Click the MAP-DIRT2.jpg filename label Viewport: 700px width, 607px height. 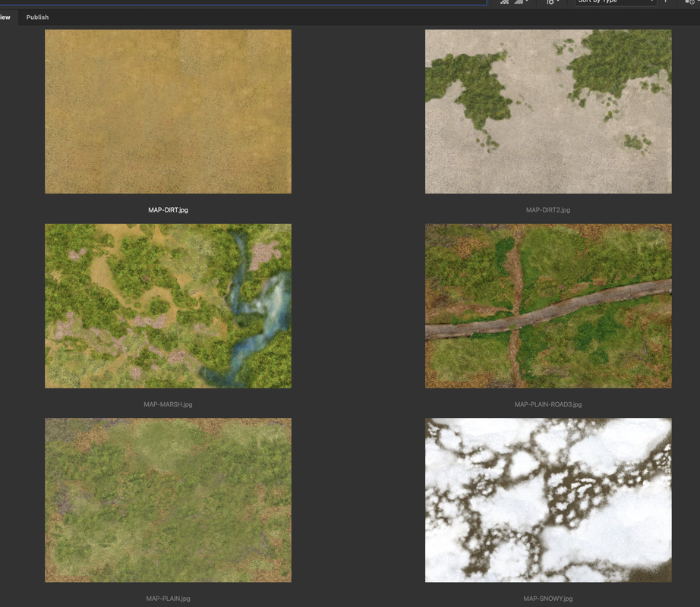click(548, 210)
